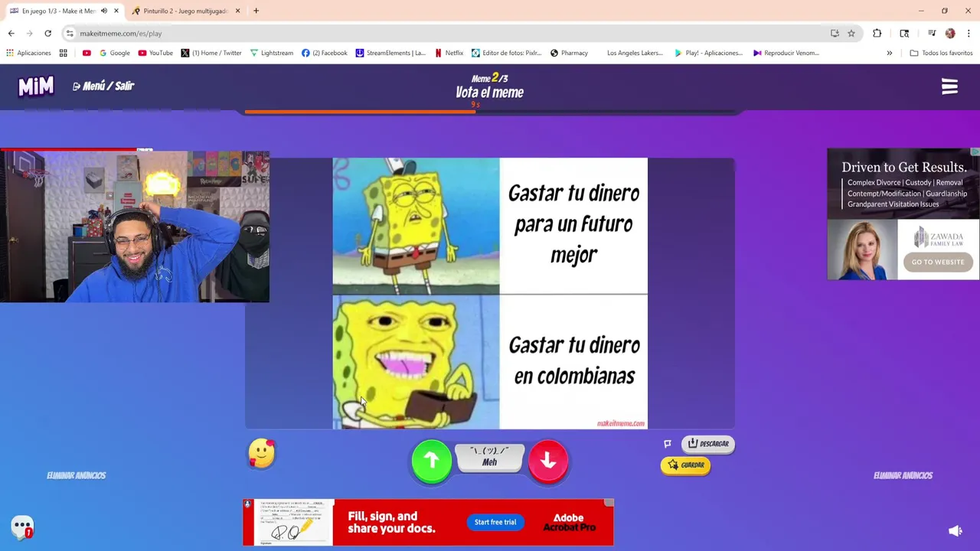Viewport: 980px width, 551px height.
Task: Close the Pinturillo 2 tab
Action: tap(237, 11)
